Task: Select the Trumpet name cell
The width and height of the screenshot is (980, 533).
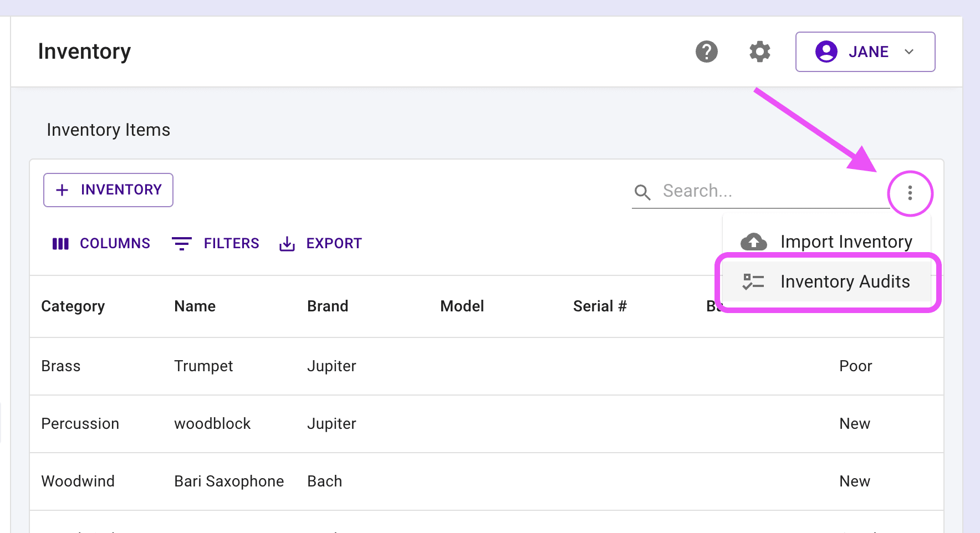Action: [x=203, y=366]
